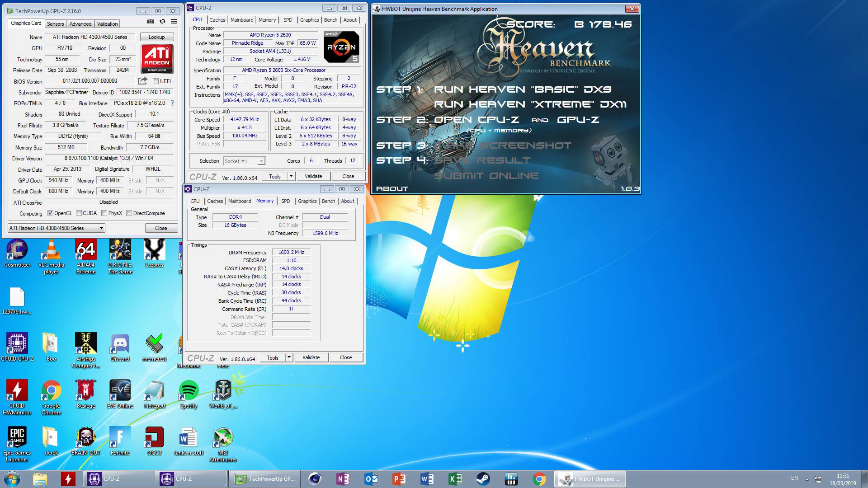Toggle the CUDA checkbox
The height and width of the screenshot is (488, 868).
pos(79,213)
